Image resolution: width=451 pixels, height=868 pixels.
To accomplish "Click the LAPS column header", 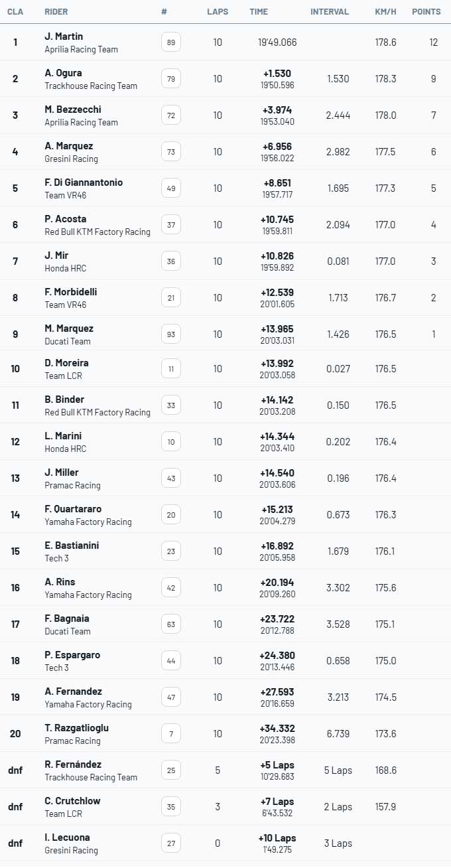I will click(218, 12).
